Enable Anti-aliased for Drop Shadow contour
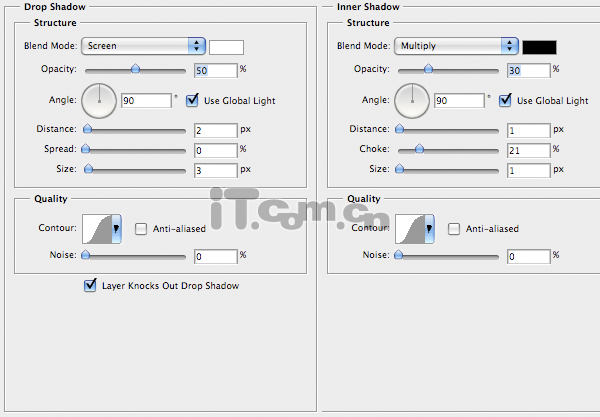Image resolution: width=600 pixels, height=417 pixels. [x=141, y=229]
